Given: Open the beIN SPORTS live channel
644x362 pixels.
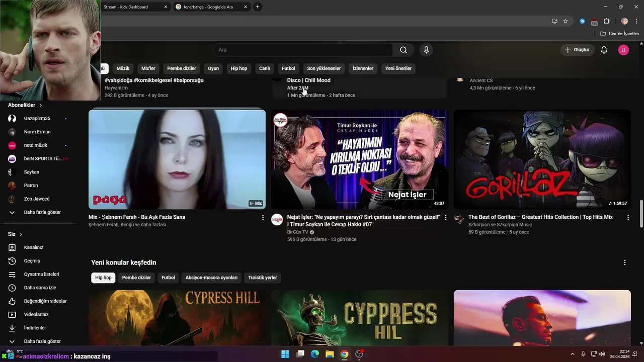Looking at the screenshot, I should 43,159.
